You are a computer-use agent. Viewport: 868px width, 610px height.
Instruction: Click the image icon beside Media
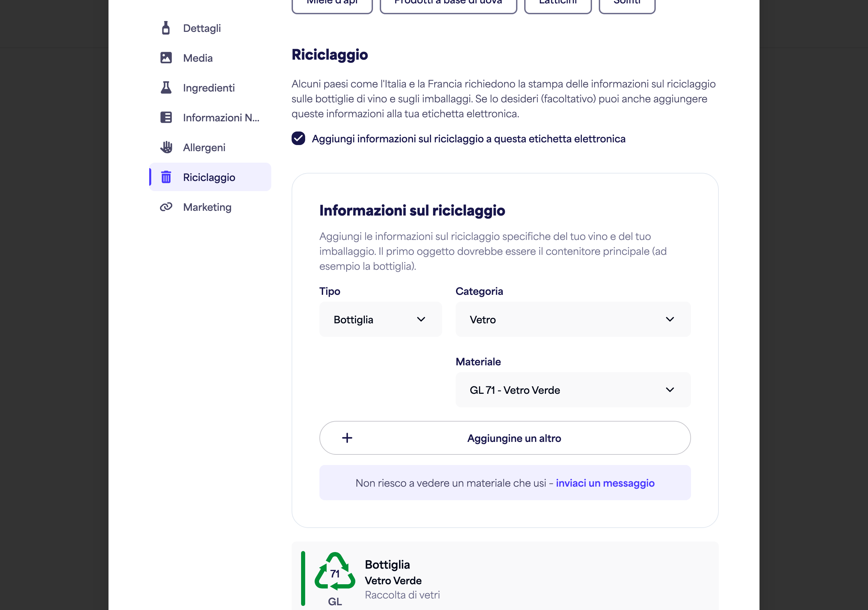click(x=166, y=58)
